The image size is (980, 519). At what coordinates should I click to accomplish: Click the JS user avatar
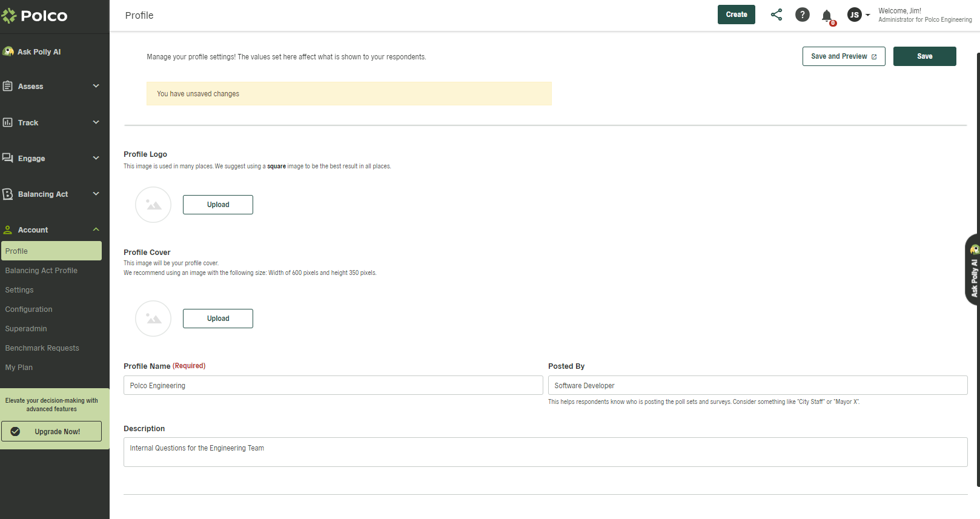pos(854,15)
